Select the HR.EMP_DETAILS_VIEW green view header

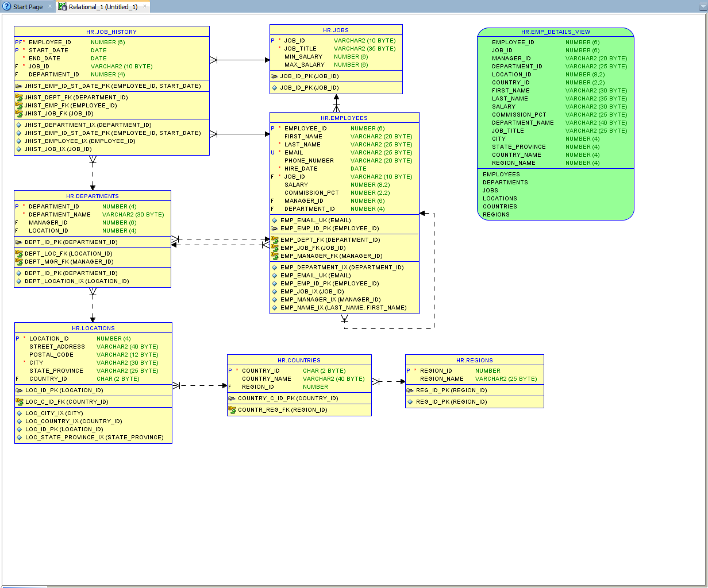555,32
